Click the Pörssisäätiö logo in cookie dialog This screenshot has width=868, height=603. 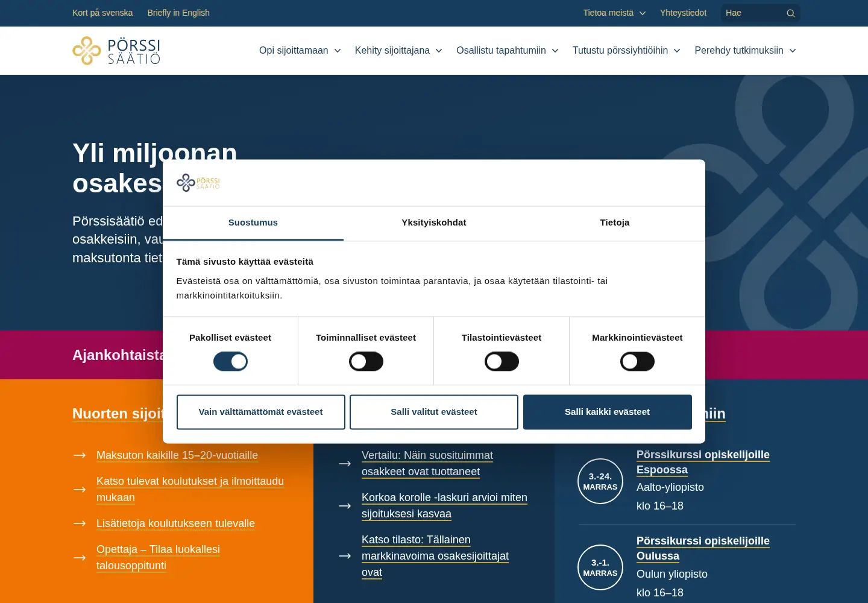198,182
